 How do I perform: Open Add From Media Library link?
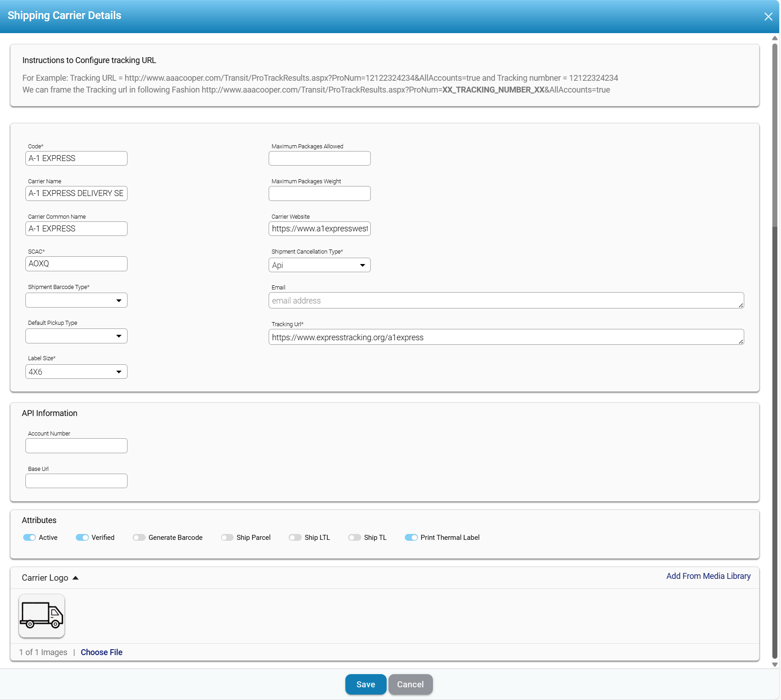[708, 576]
